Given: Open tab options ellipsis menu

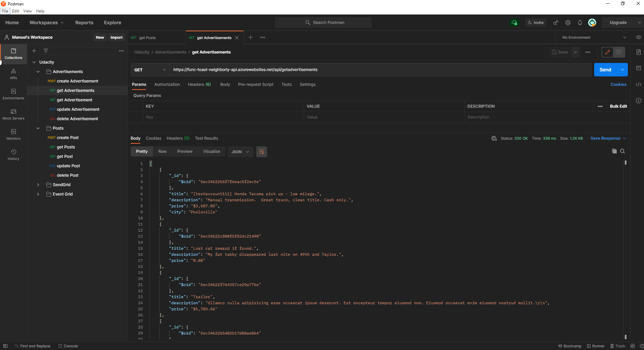Looking at the screenshot, I should point(263,37).
